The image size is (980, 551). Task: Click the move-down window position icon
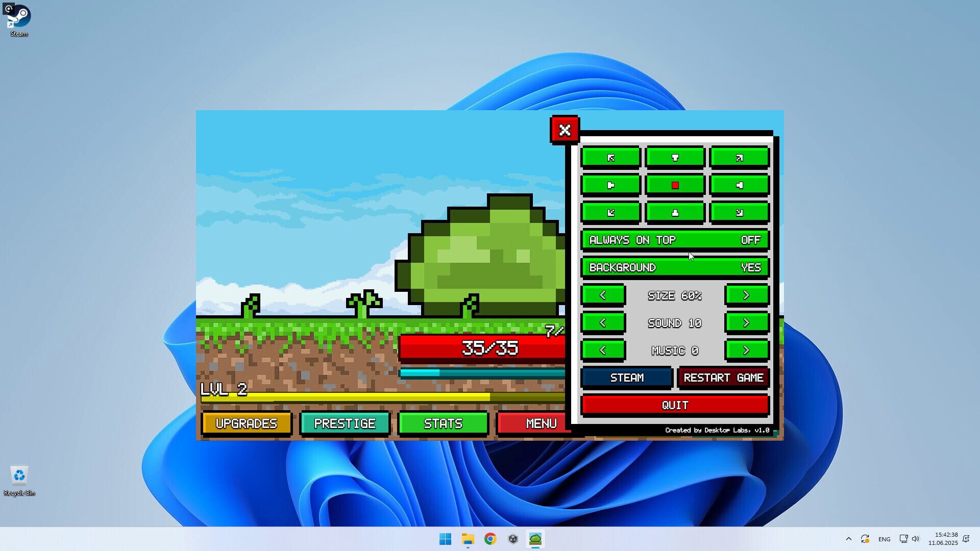(675, 213)
